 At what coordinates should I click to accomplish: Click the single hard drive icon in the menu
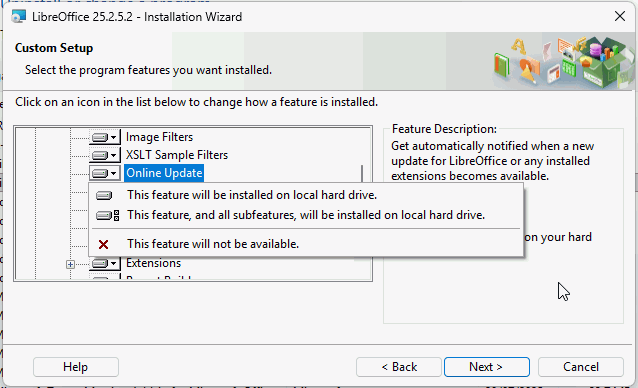(104, 196)
